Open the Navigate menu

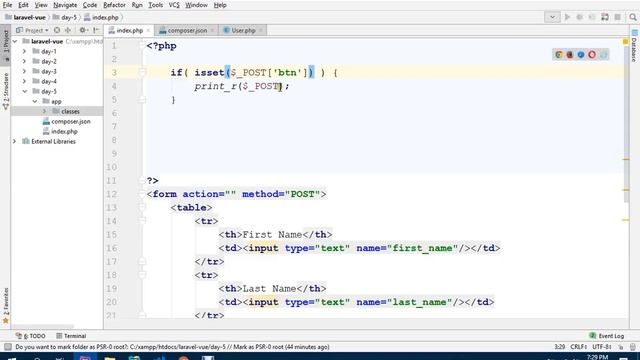click(65, 5)
